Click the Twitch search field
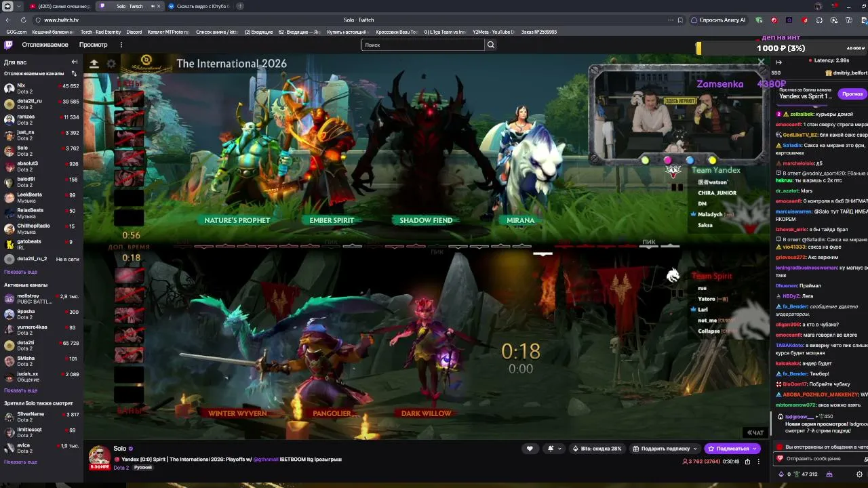The image size is (868, 488). [x=423, y=45]
